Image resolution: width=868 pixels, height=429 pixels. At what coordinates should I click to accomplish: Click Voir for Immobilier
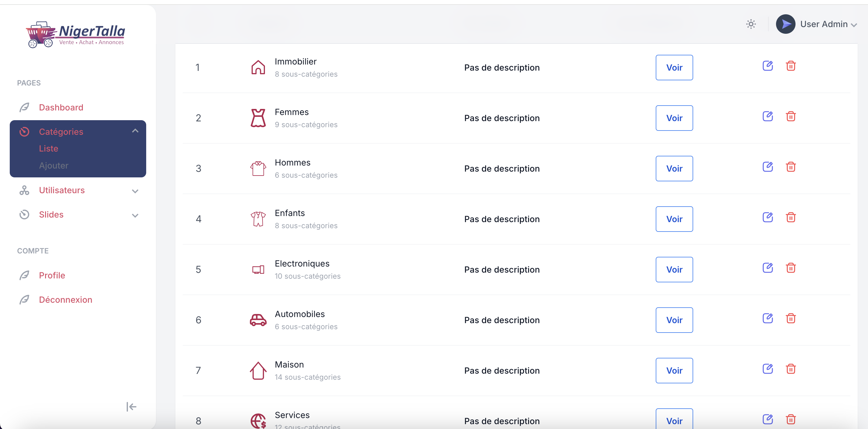coord(674,67)
